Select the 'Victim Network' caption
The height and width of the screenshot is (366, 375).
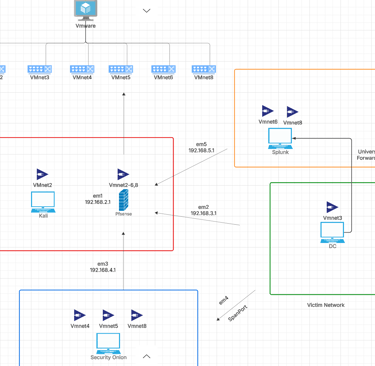(326, 305)
